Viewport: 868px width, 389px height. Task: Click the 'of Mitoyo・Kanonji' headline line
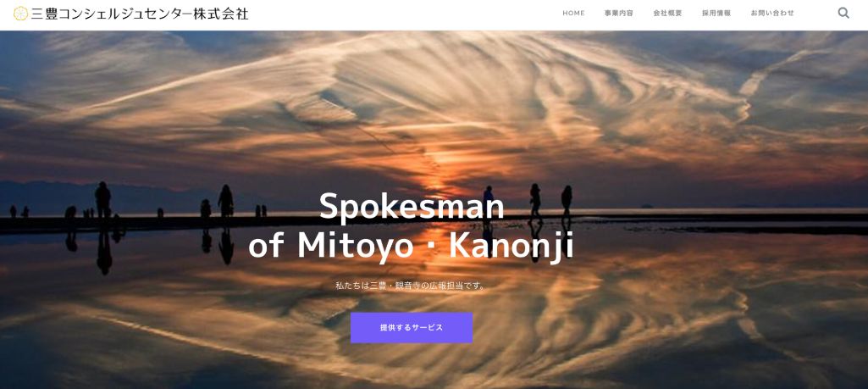412,247
